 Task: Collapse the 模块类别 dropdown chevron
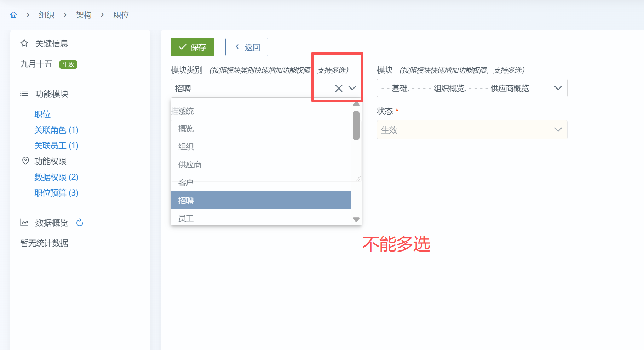352,88
